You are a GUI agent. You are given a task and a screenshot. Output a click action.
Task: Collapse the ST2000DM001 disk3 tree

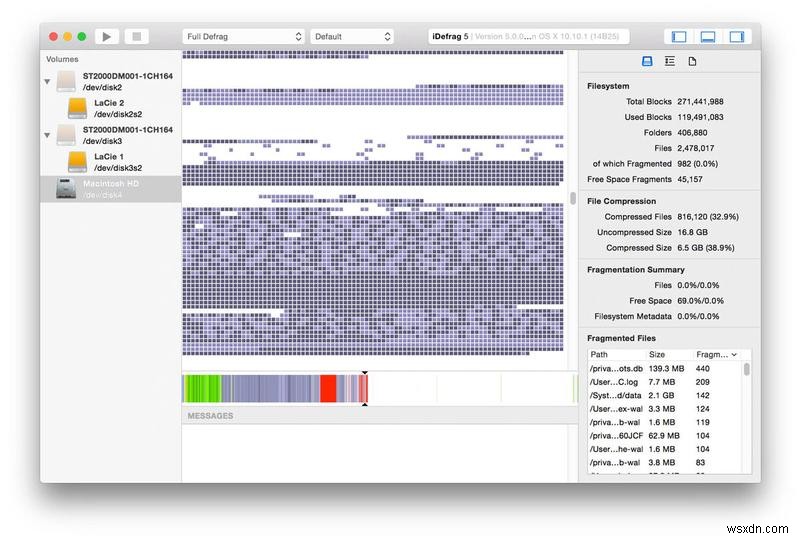pos(48,136)
